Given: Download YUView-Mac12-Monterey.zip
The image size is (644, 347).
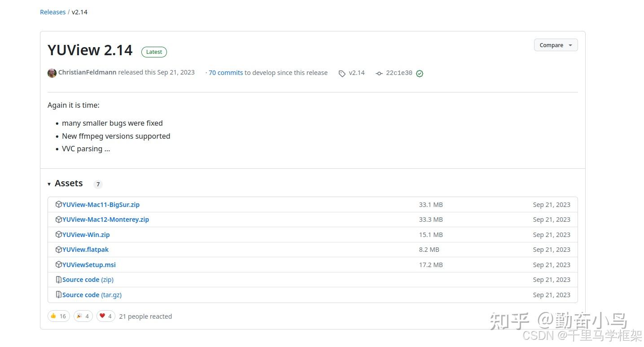Looking at the screenshot, I should coord(105,220).
